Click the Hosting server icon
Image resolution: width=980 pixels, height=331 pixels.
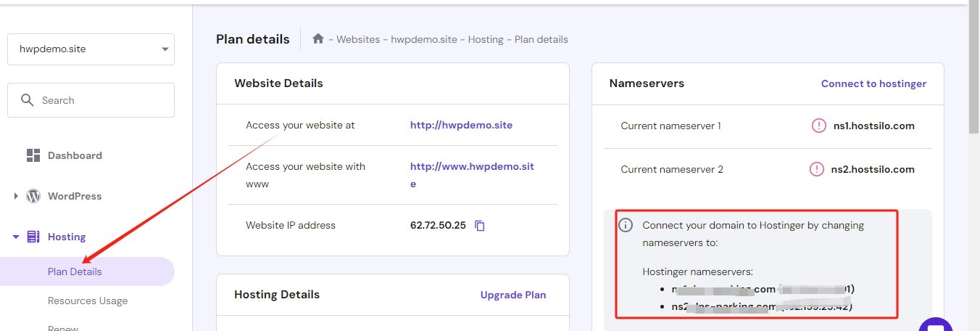tap(33, 237)
